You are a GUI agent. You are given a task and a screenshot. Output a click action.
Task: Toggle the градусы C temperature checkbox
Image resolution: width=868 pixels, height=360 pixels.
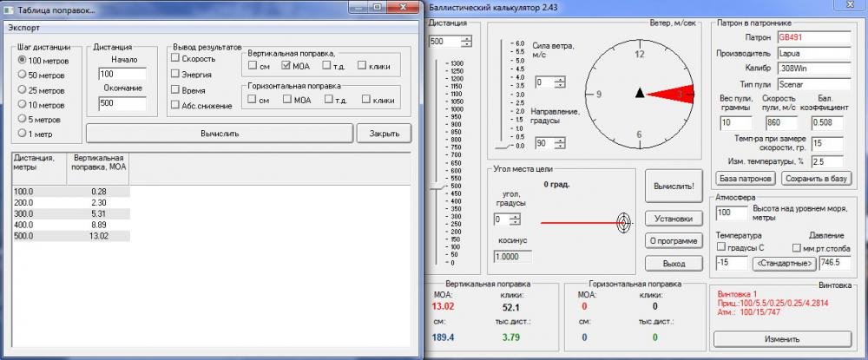pos(720,247)
